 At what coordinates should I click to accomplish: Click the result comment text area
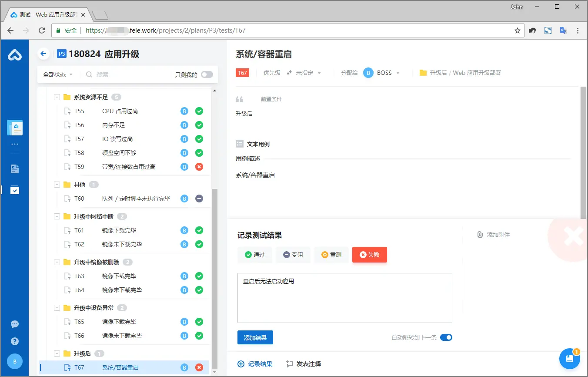(345, 298)
